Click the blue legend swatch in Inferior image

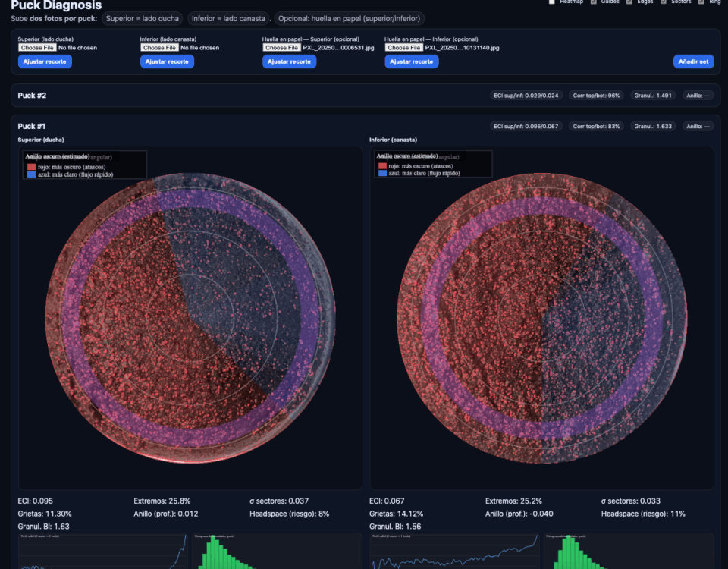pos(382,173)
